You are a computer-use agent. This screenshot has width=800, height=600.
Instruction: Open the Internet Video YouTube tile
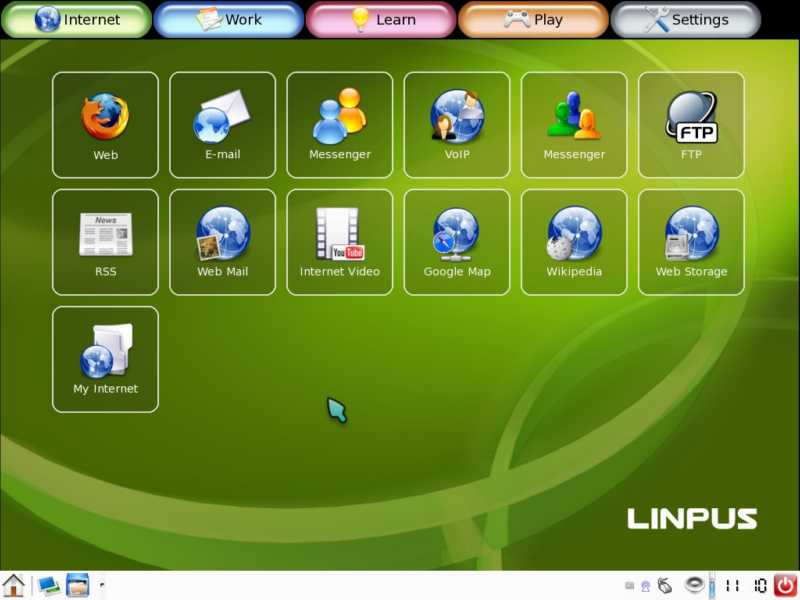[x=340, y=242]
